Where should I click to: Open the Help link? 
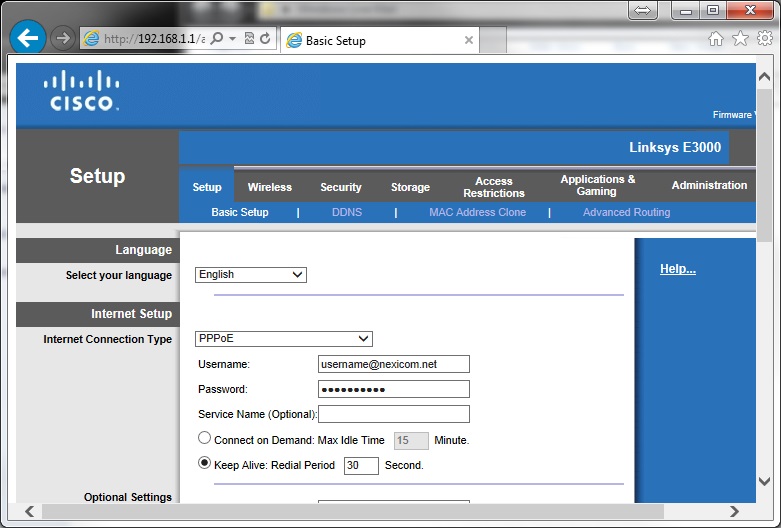[x=677, y=269]
